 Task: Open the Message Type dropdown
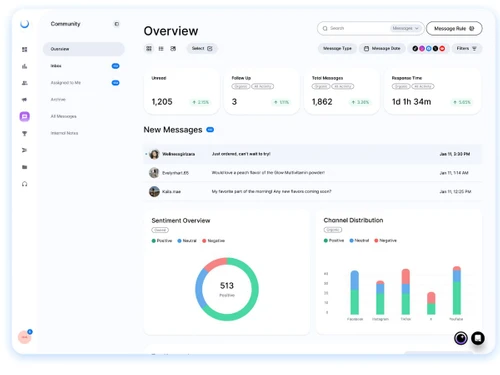pos(337,49)
